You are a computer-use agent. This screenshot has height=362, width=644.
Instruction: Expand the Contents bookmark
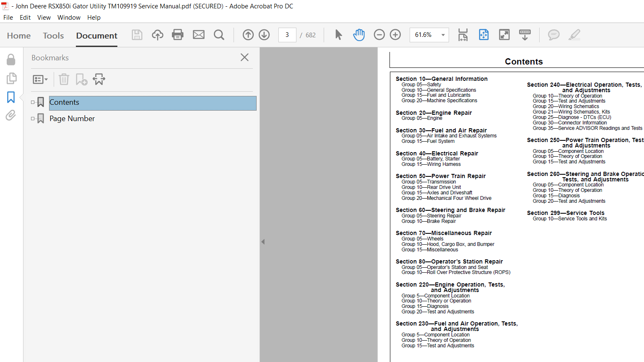33,102
